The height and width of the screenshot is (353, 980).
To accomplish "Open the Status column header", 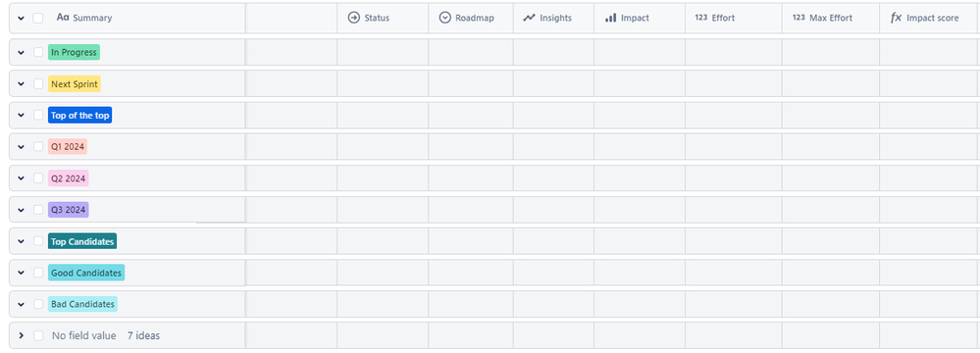I will 383,18.
